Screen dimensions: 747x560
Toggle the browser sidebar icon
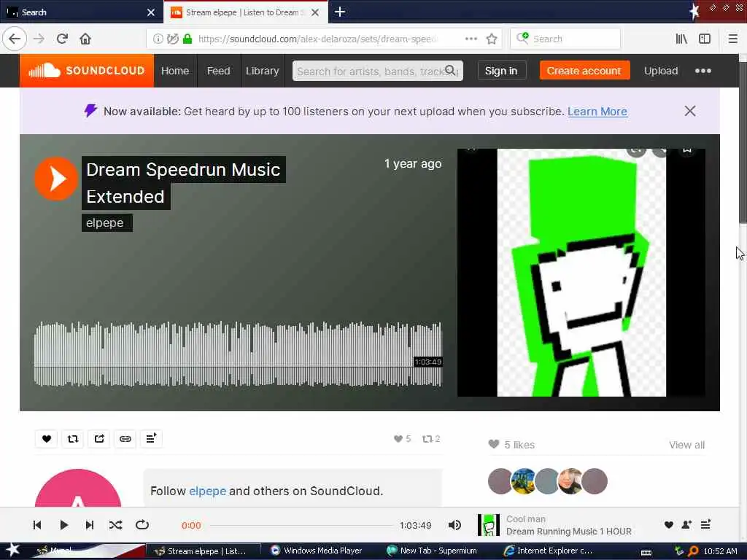click(x=705, y=39)
